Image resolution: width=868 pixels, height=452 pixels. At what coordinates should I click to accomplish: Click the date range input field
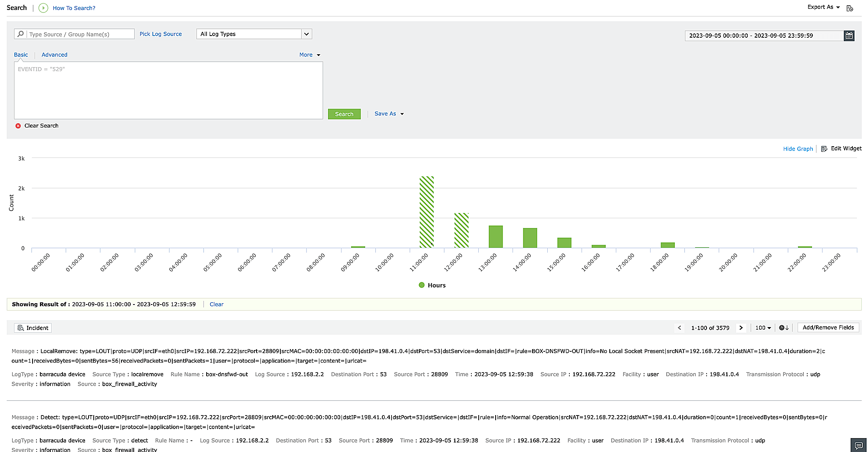click(x=764, y=36)
